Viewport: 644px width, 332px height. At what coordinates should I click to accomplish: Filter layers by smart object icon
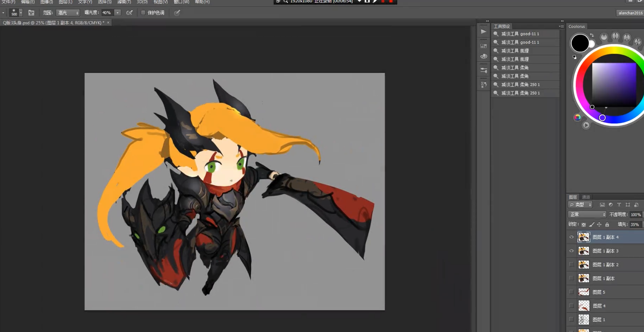click(636, 205)
